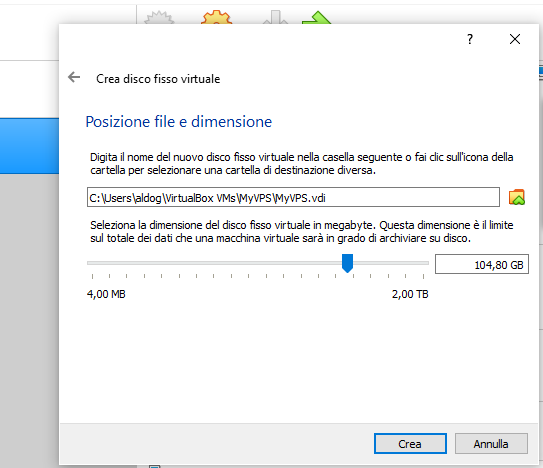This screenshot has width=543, height=468.
Task: Close the Crea disco fisso virtuale dialog
Action: pyautogui.click(x=515, y=39)
